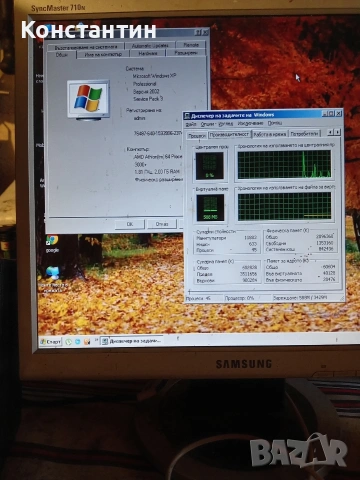Select Общи tab in System Properties

pos(62,55)
